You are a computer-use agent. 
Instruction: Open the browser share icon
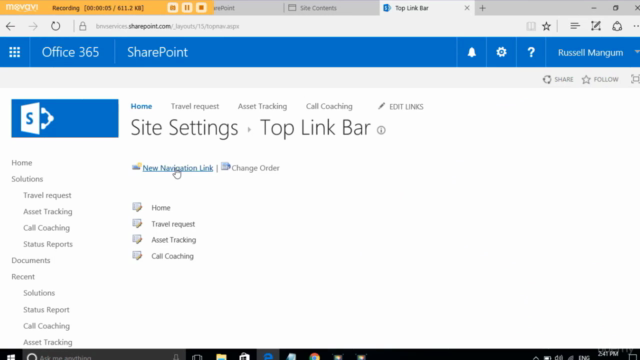617,27
